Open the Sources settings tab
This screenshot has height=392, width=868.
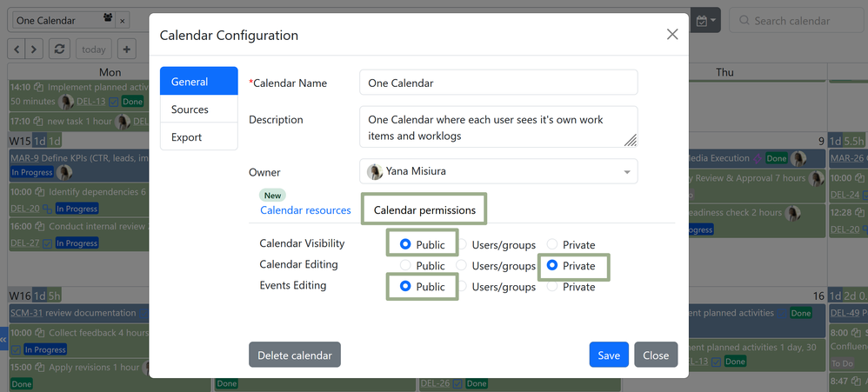tap(198, 109)
